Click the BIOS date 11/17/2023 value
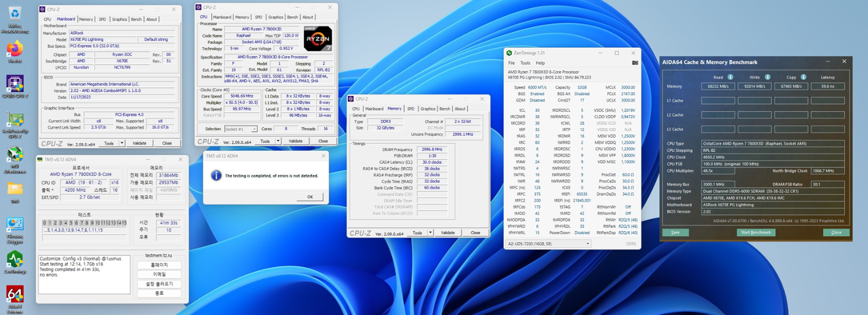The height and width of the screenshot is (315, 868). point(122,98)
